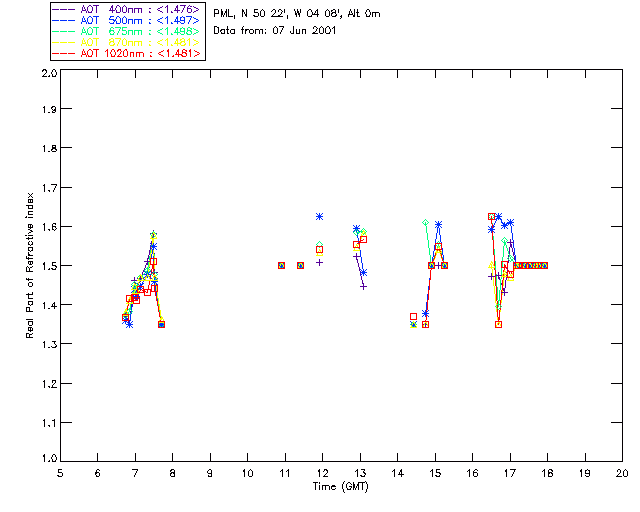Click the green diamond peak just before 15 GMT
Image resolution: width=640 pixels, height=512 pixels.
click(x=425, y=223)
